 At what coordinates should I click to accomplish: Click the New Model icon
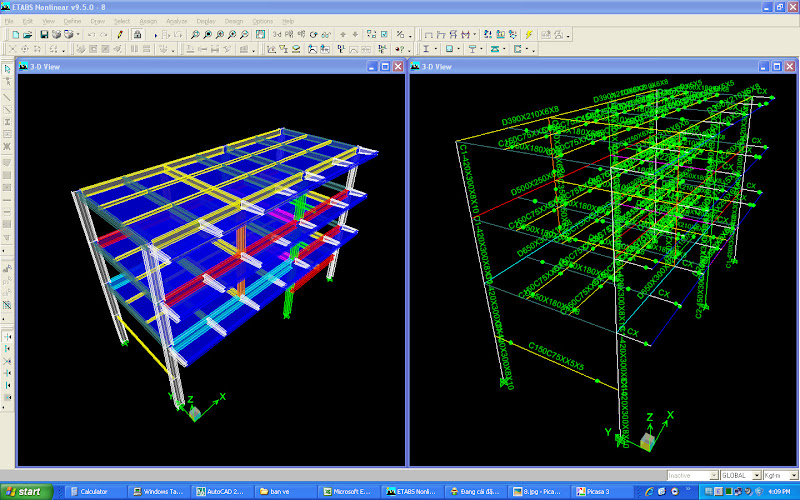[x=15, y=34]
